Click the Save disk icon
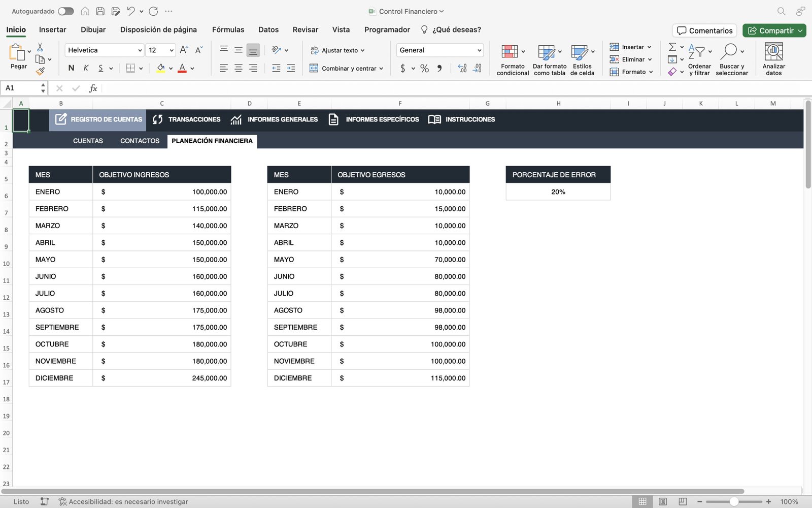The height and width of the screenshot is (508, 812). tap(100, 11)
